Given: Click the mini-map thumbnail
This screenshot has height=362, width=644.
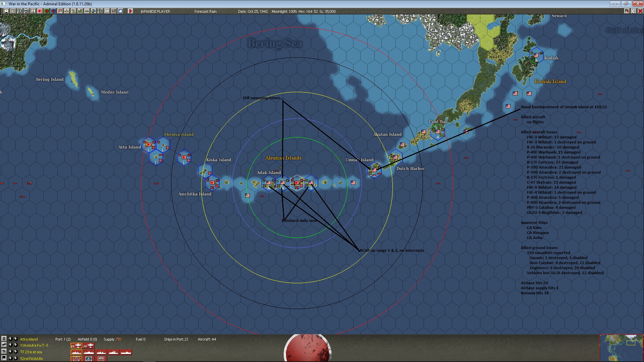Looking at the screenshot, I should (x=622, y=348).
